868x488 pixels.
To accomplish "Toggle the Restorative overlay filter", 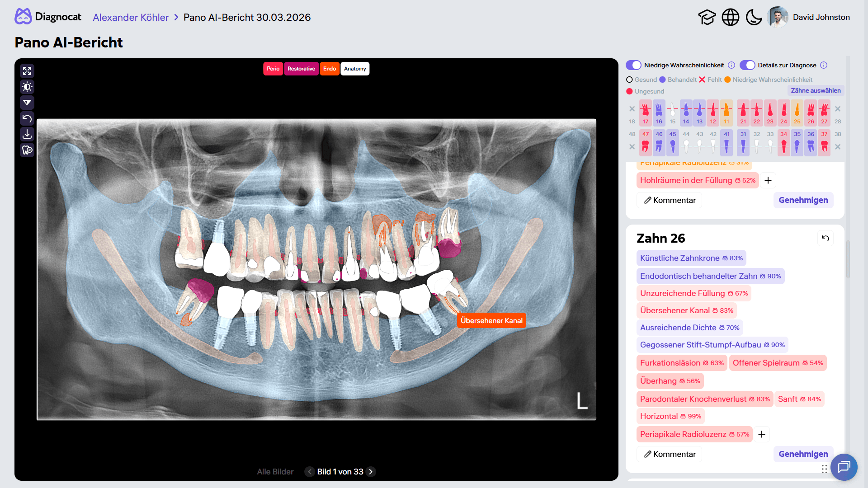I will point(302,69).
